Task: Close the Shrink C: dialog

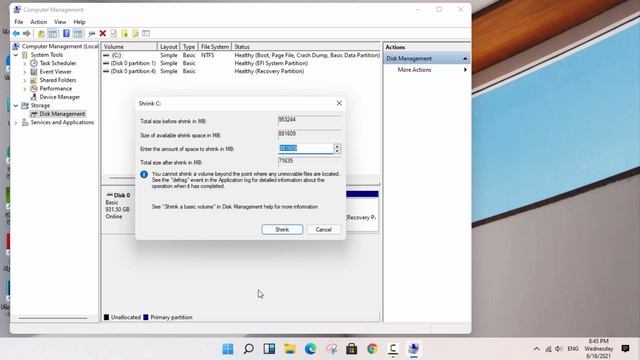Action: click(339, 103)
